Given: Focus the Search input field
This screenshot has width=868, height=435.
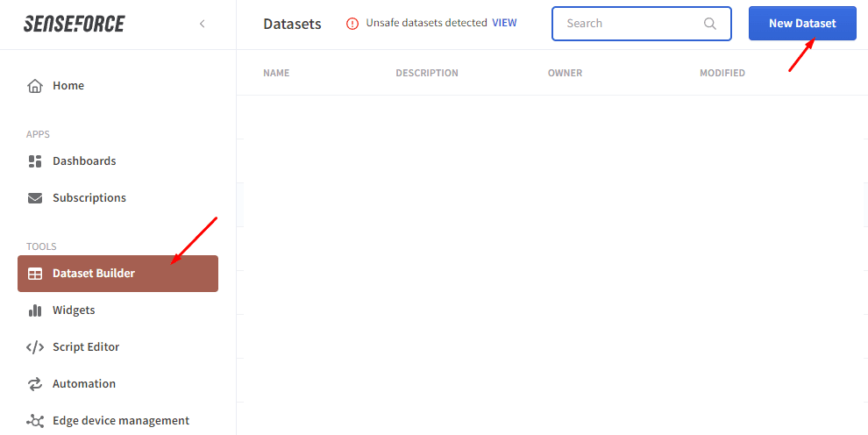Looking at the screenshot, I should [642, 24].
